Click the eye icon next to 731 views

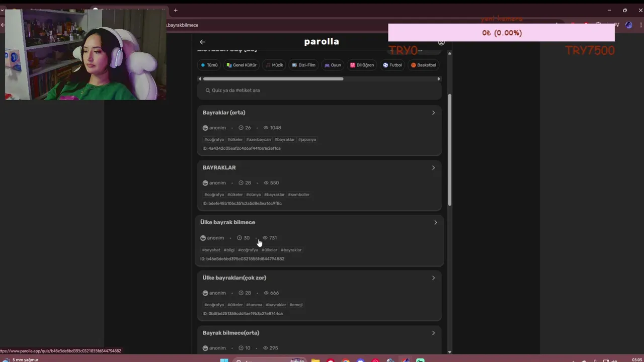click(265, 238)
